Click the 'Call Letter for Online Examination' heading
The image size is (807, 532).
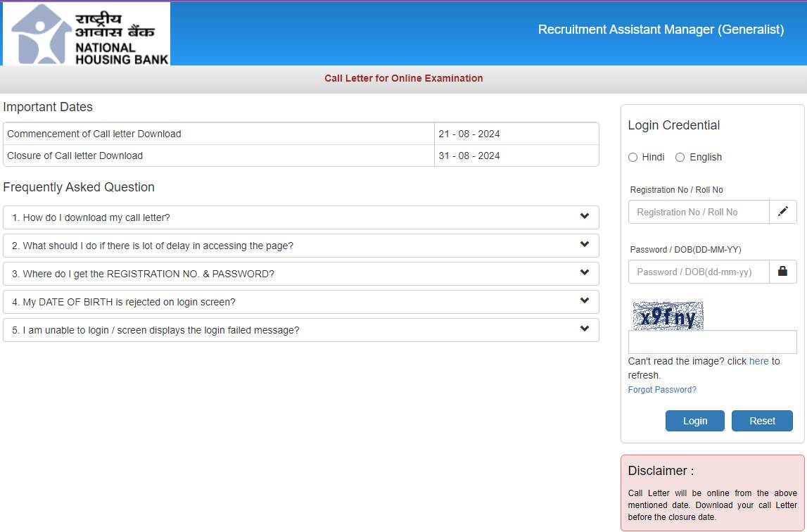click(x=404, y=78)
